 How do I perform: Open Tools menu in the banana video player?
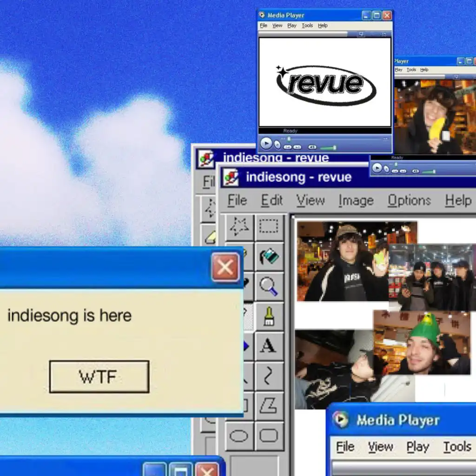coord(411,70)
